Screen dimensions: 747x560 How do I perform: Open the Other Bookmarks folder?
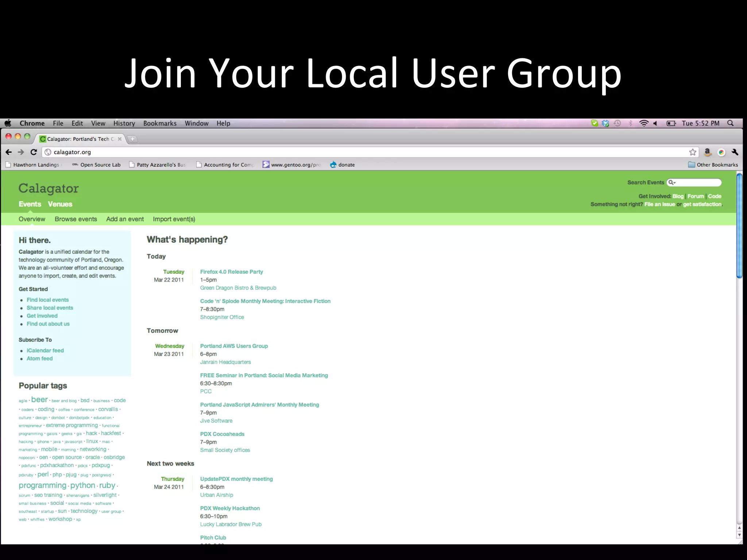[x=713, y=165]
